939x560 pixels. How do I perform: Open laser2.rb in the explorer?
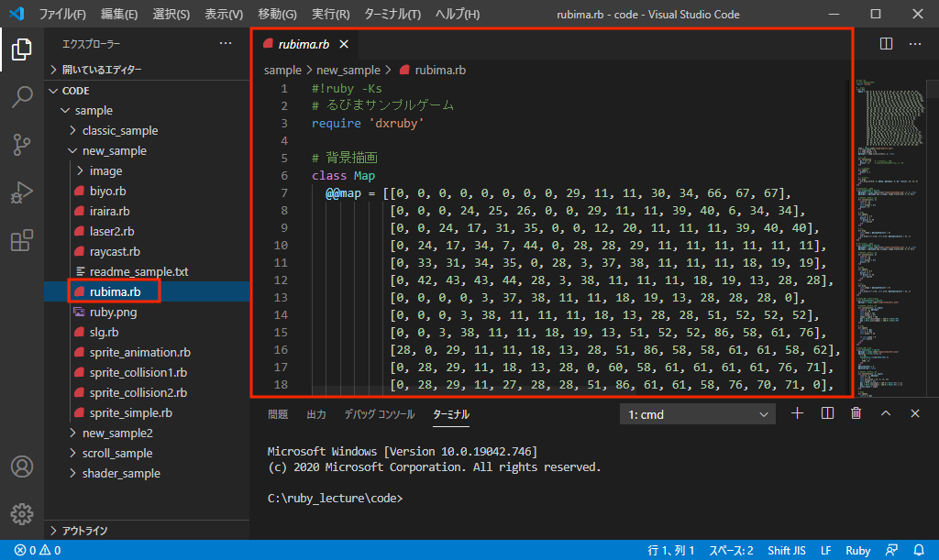(147, 232)
